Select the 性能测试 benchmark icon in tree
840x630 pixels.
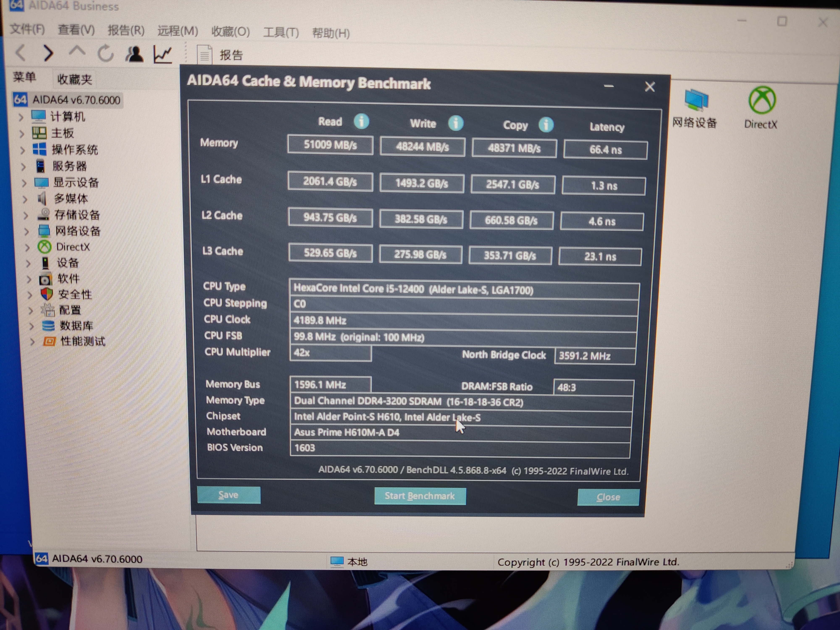click(x=49, y=341)
